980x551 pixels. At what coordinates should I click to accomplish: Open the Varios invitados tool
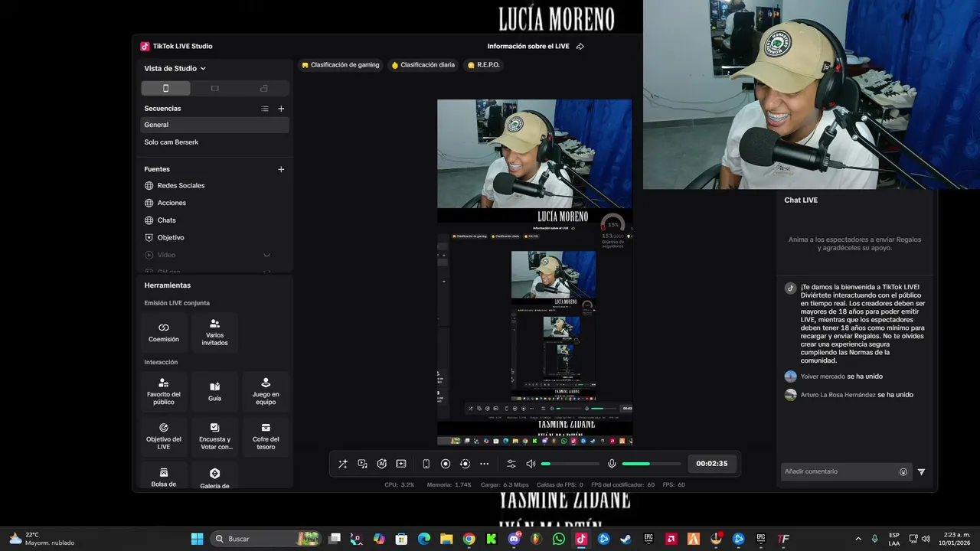click(214, 332)
